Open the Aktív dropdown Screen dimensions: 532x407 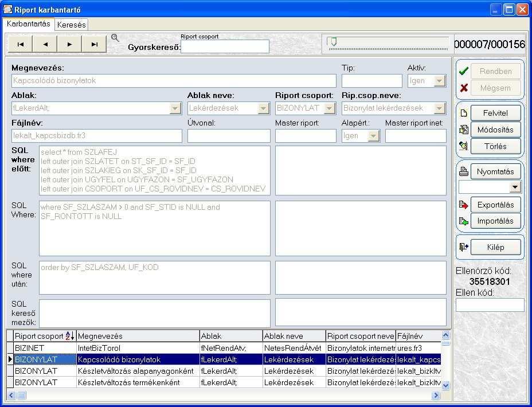pyautogui.click(x=440, y=81)
